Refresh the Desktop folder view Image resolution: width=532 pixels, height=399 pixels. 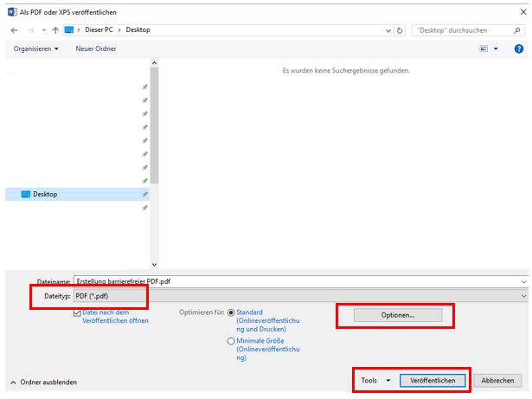[x=400, y=30]
